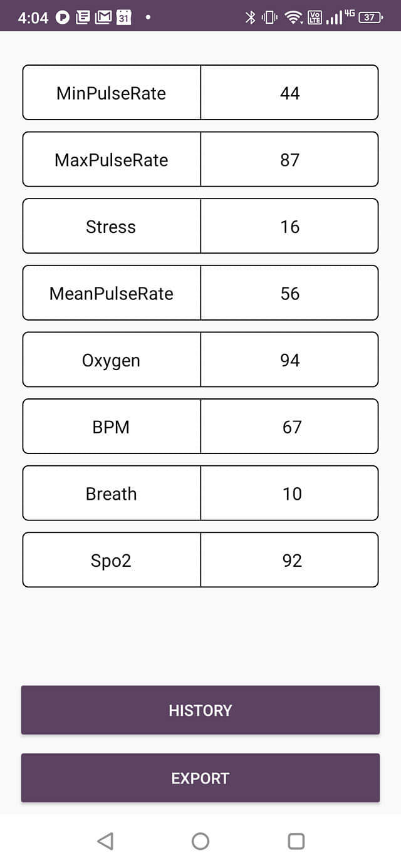Open the History screen
The image size is (401, 868).
pyautogui.click(x=200, y=710)
